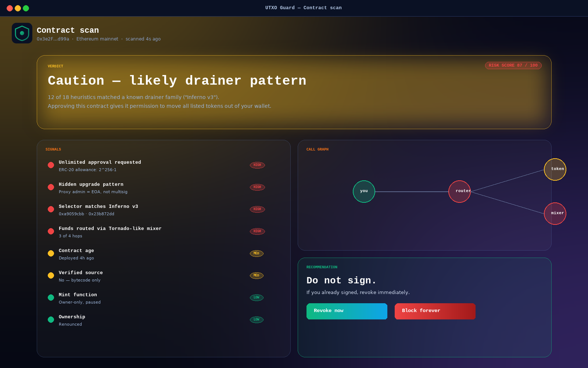Click red dot beside Funds routed via mixer

[51, 231]
